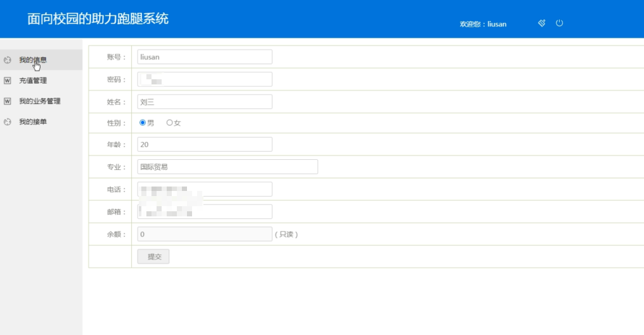Click icon beside 我的接单
This screenshot has width=644, height=335.
coord(8,122)
